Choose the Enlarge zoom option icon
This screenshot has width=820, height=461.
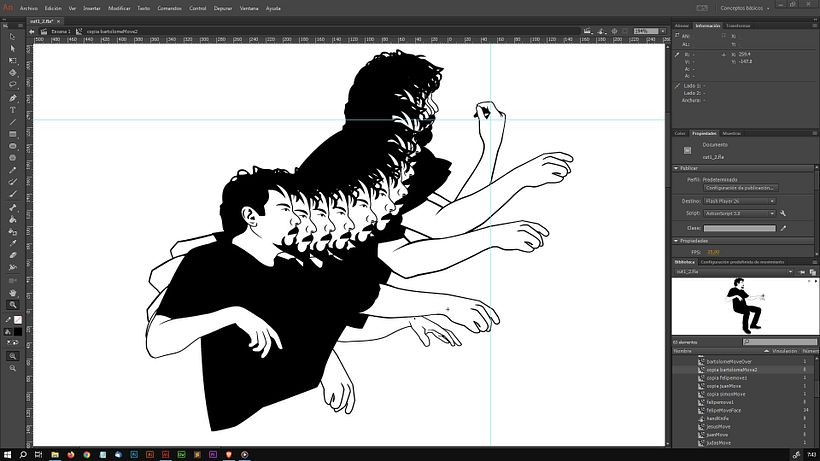pos(13,356)
